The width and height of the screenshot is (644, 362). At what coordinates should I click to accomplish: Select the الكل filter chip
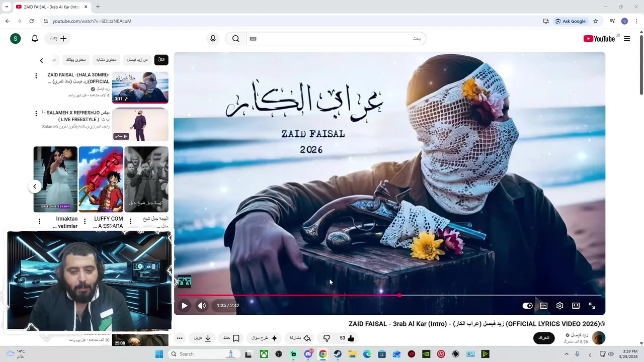(161, 60)
